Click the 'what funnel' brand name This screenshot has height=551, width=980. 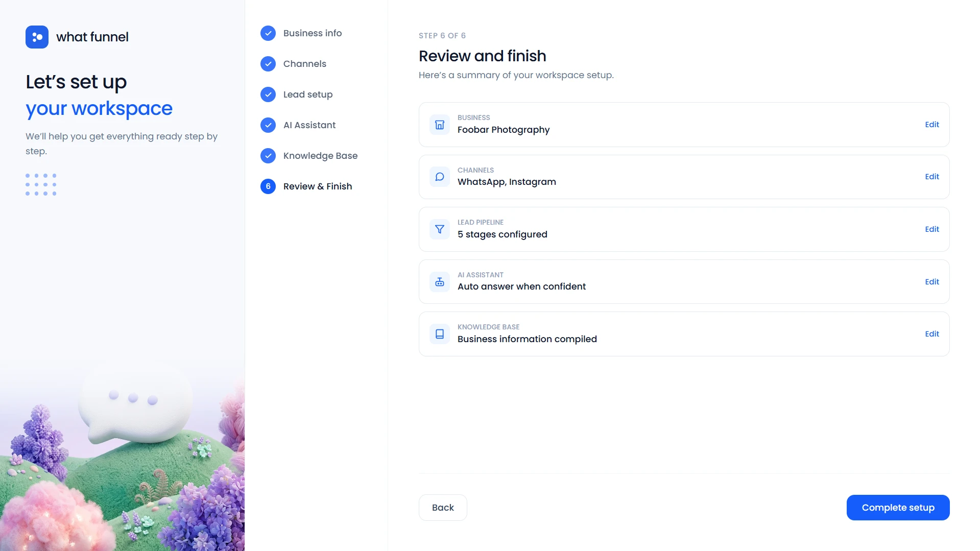[x=92, y=37]
